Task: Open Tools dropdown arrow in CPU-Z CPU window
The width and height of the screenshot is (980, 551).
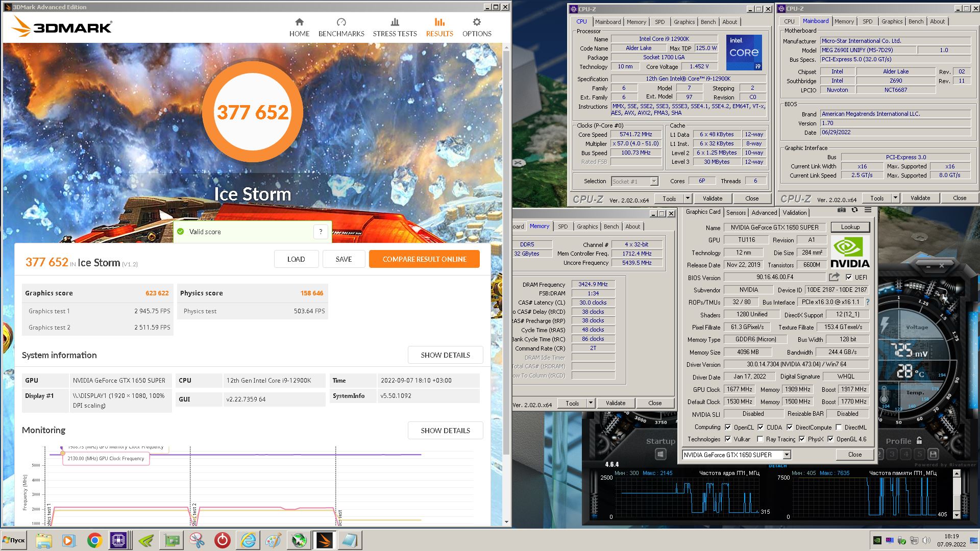Action: tap(688, 198)
